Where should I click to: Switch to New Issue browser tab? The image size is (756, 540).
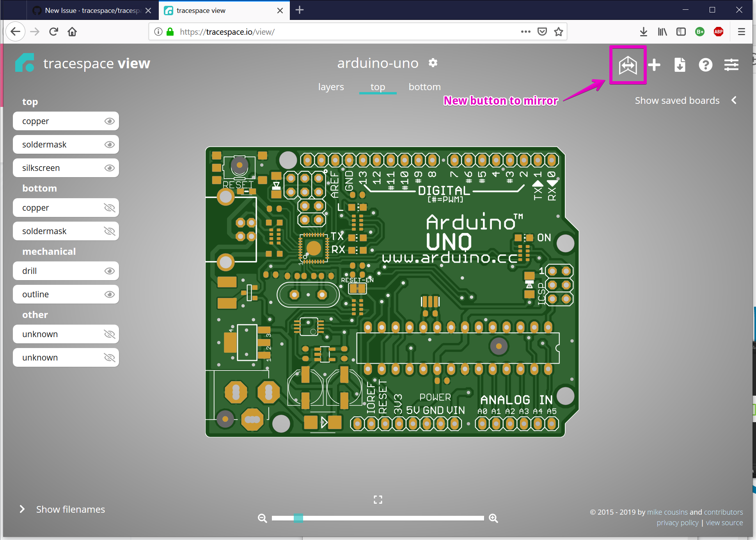[x=92, y=11]
